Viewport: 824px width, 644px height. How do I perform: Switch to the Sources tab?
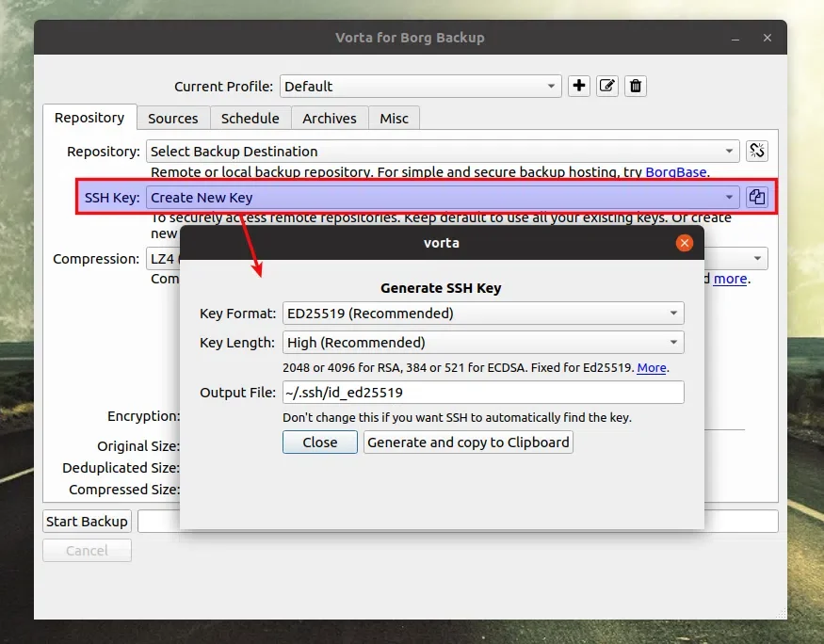click(173, 118)
